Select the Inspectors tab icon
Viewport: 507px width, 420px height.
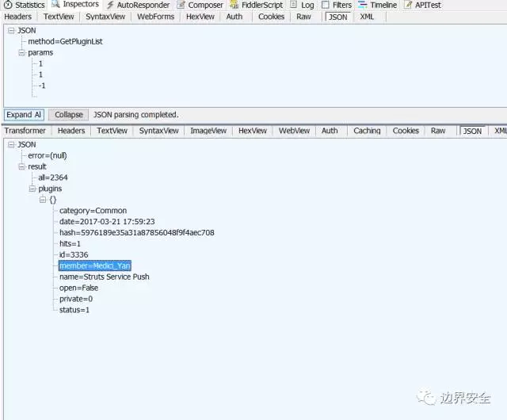click(56, 5)
